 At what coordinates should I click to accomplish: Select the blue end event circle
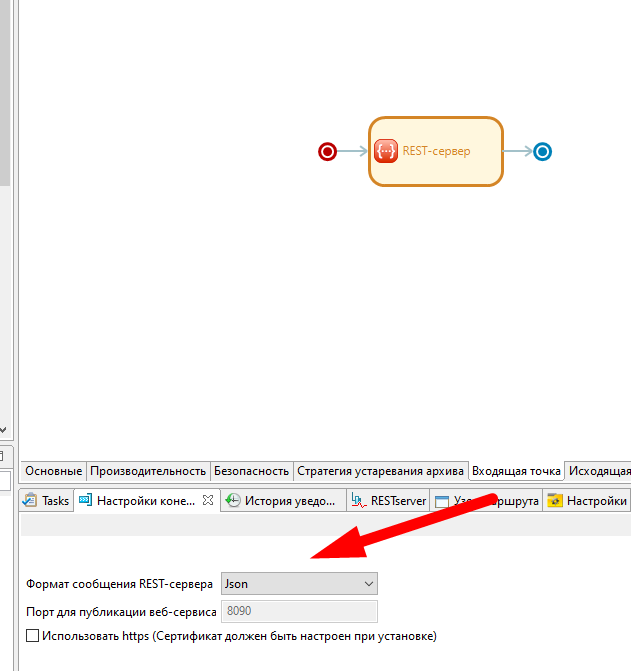pos(542,152)
